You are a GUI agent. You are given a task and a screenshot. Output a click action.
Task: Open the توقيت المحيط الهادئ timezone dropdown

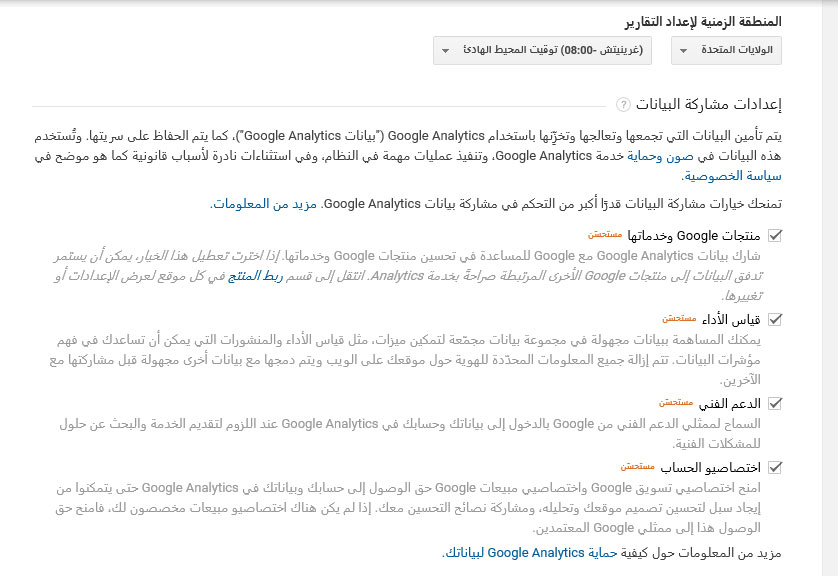(542, 51)
